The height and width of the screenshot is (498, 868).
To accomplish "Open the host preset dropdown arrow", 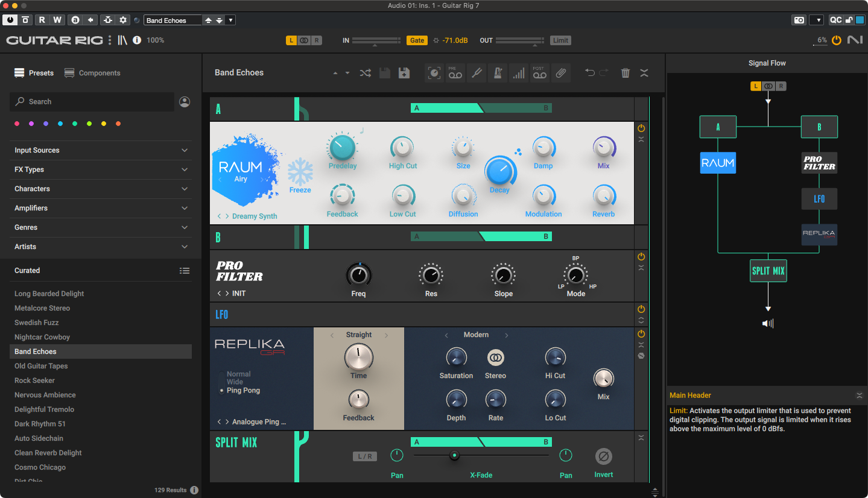I will 231,20.
